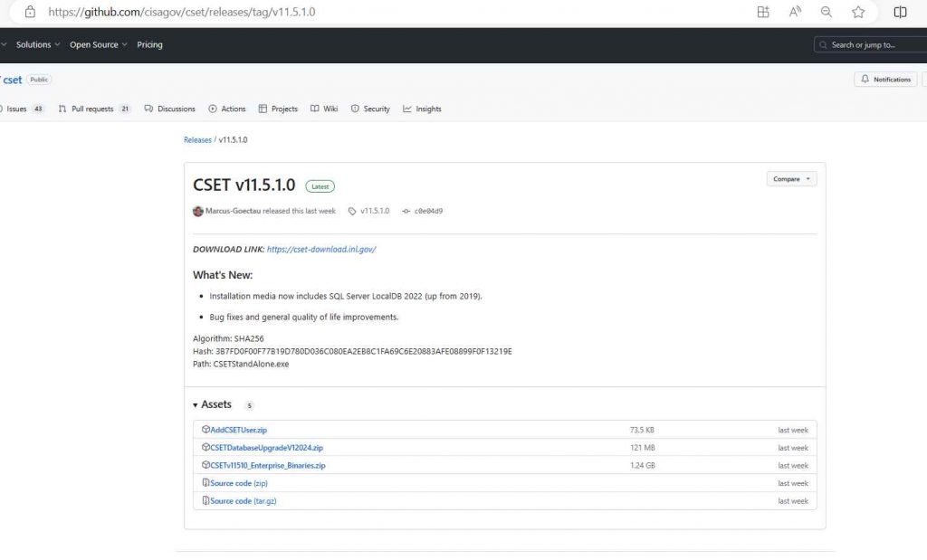Click the package icon for AddCSETUser.zip
The image size is (927, 560).
[x=205, y=430]
